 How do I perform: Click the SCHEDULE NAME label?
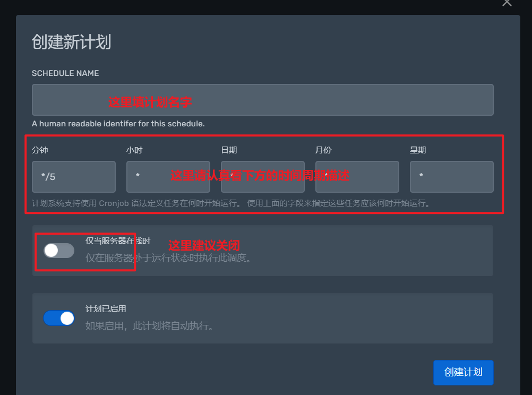point(65,73)
